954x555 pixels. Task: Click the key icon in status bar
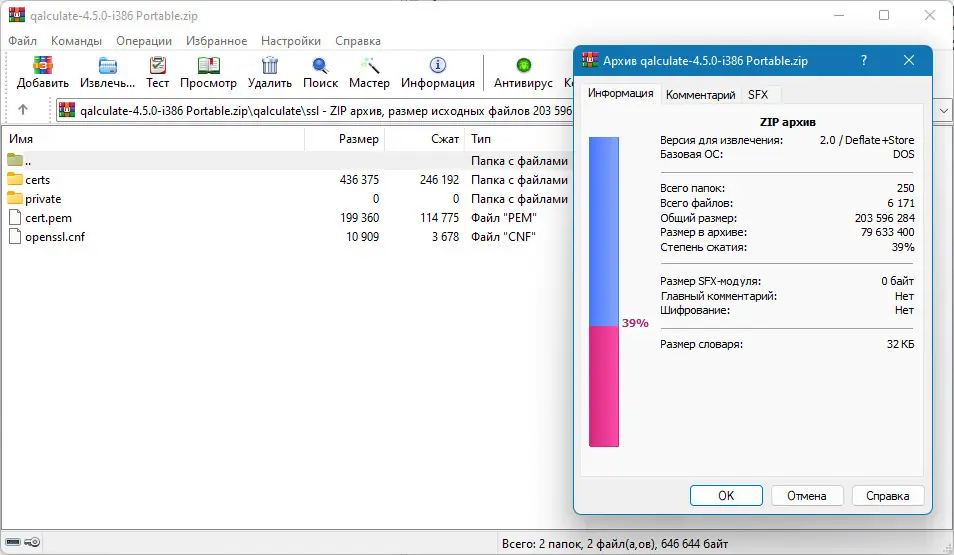tap(32, 542)
